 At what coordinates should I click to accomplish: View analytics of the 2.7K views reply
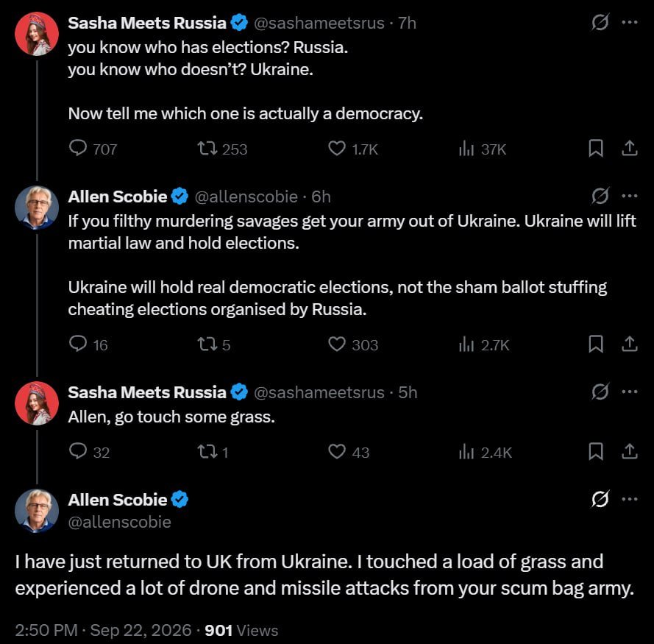click(484, 344)
